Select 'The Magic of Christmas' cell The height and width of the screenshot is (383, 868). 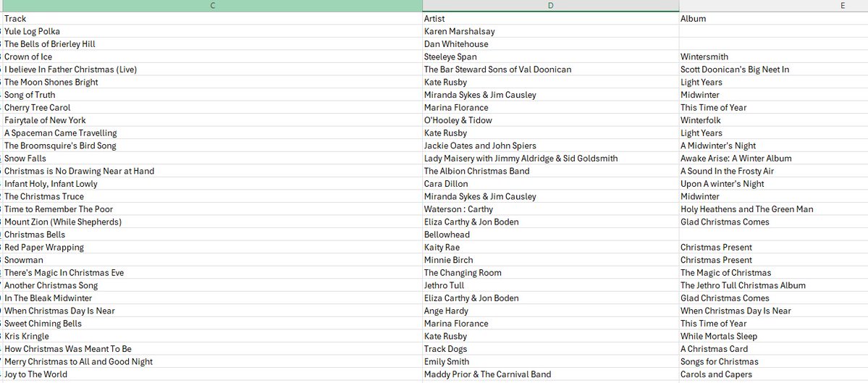(x=773, y=273)
